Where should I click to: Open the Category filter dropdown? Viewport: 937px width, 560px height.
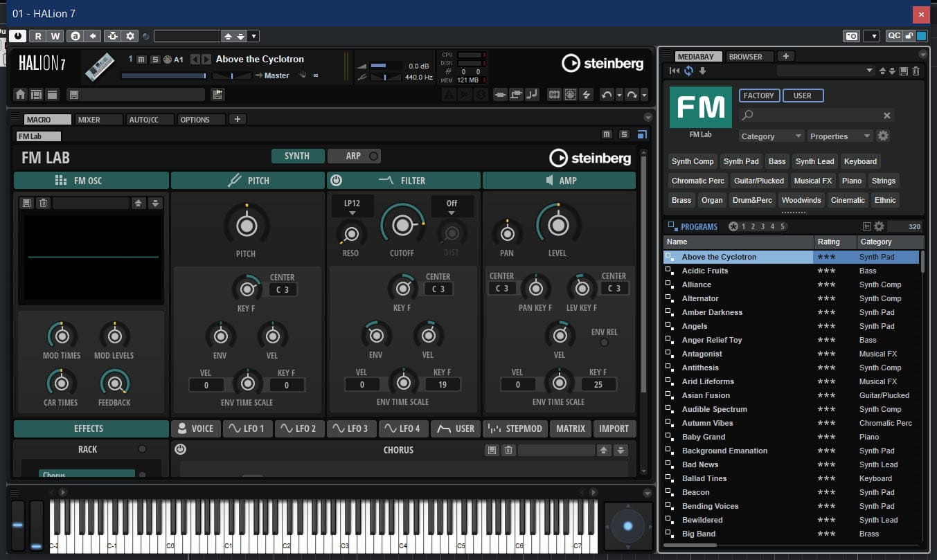click(x=771, y=136)
